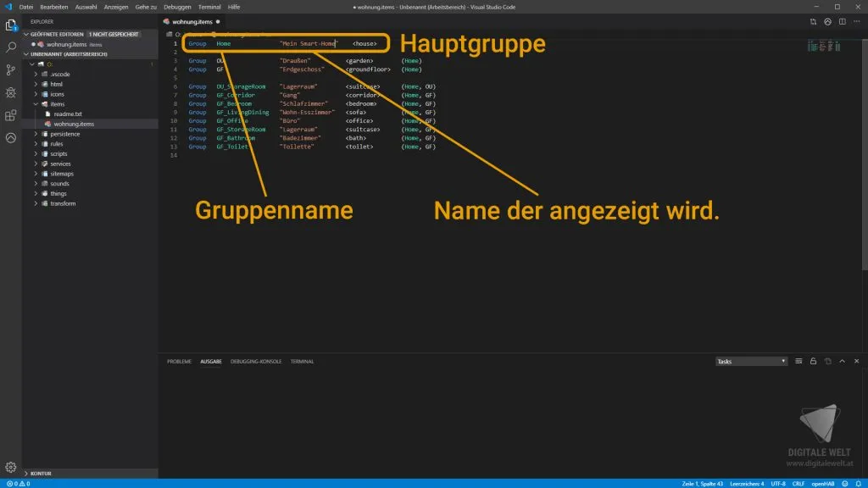Switch to the Debugging-Konsole tab
Image resolution: width=868 pixels, height=488 pixels.
tap(256, 361)
